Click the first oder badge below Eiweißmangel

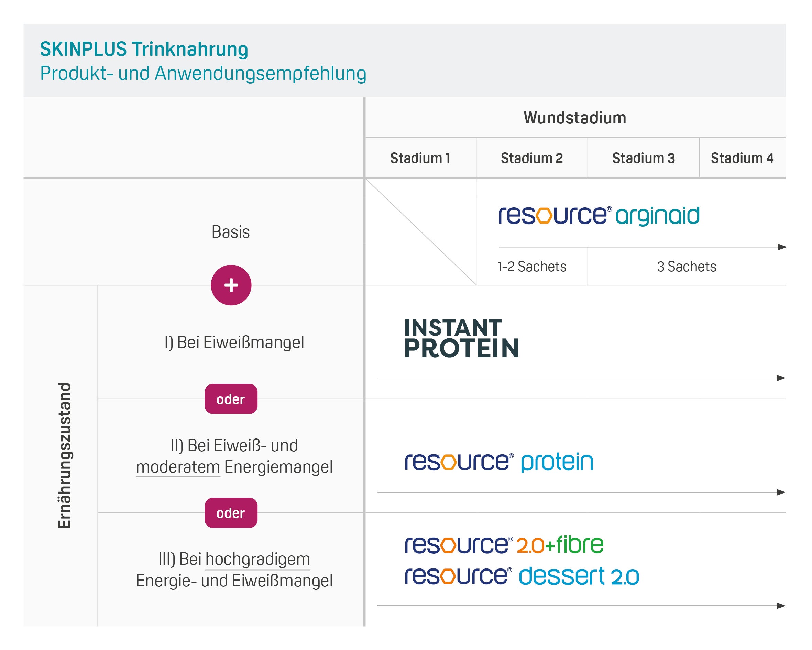point(231,399)
